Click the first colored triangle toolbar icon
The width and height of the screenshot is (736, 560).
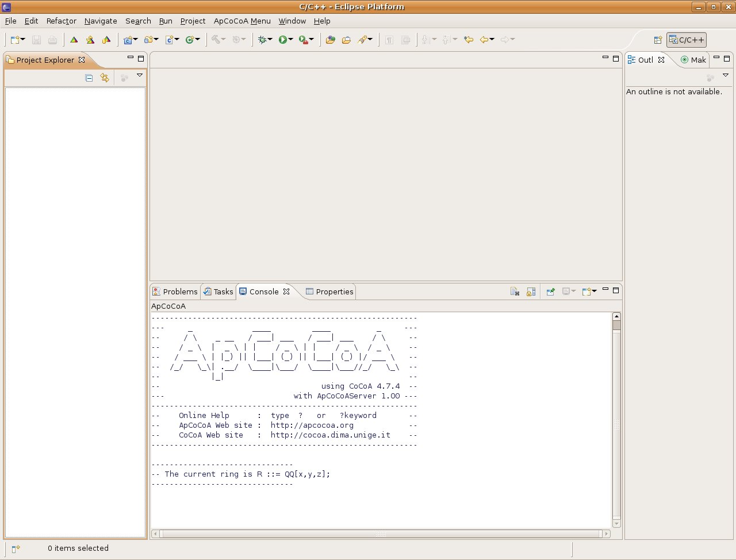(74, 40)
